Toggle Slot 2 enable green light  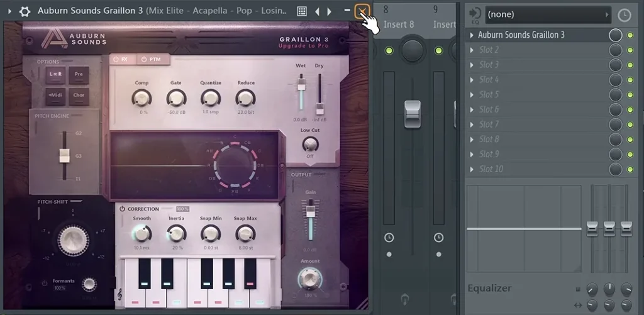click(x=630, y=50)
